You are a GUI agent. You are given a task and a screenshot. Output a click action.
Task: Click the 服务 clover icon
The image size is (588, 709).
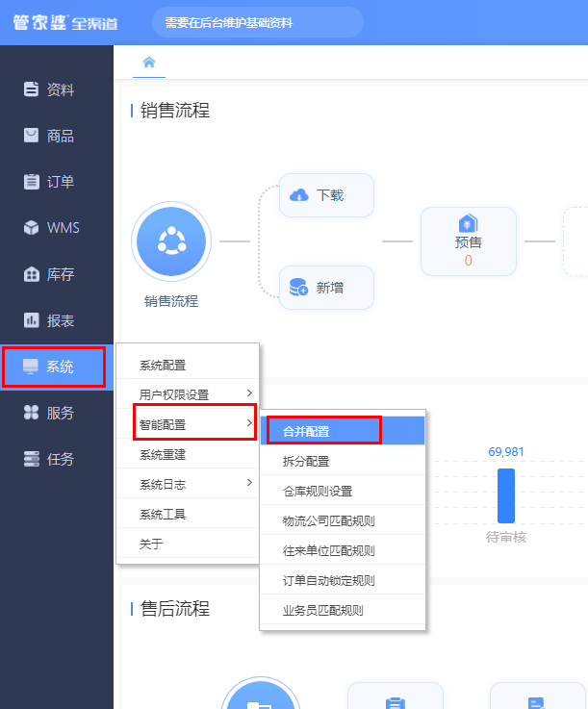[31, 413]
